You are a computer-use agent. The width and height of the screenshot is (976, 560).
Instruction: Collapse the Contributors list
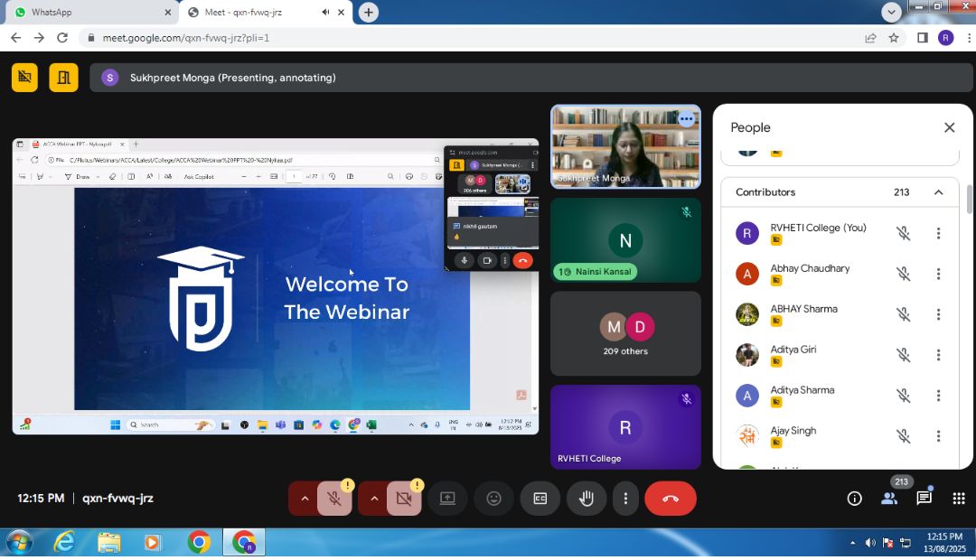(938, 192)
